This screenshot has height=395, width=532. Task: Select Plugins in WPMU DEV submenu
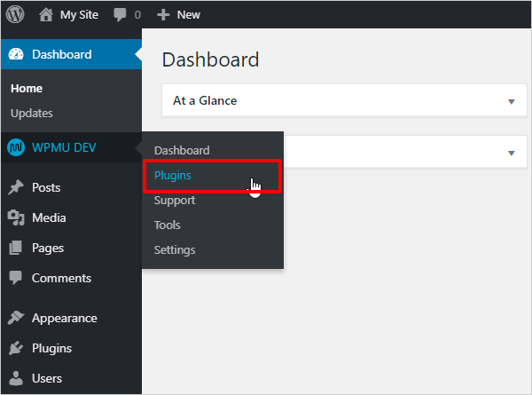coord(173,176)
